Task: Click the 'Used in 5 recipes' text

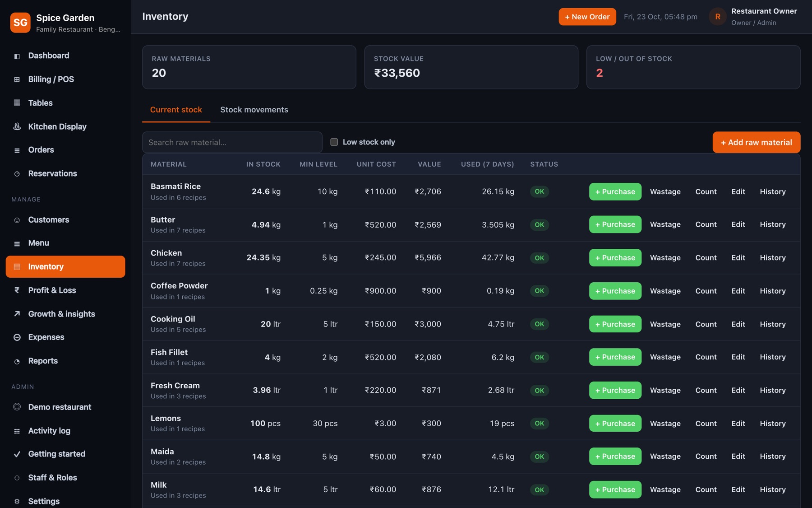Action: pos(178,330)
